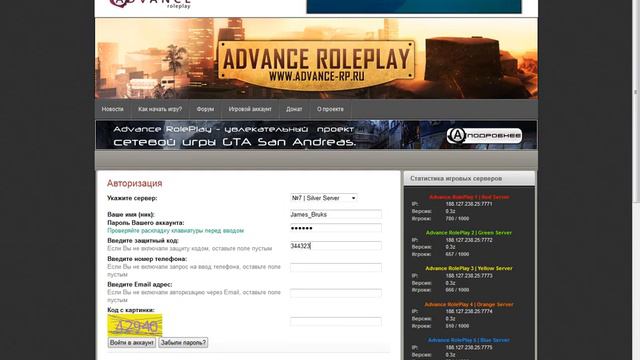Viewport: 640px width, 360px height.
Task: Open the Игровой аккаунт menu item
Action: click(x=250, y=109)
